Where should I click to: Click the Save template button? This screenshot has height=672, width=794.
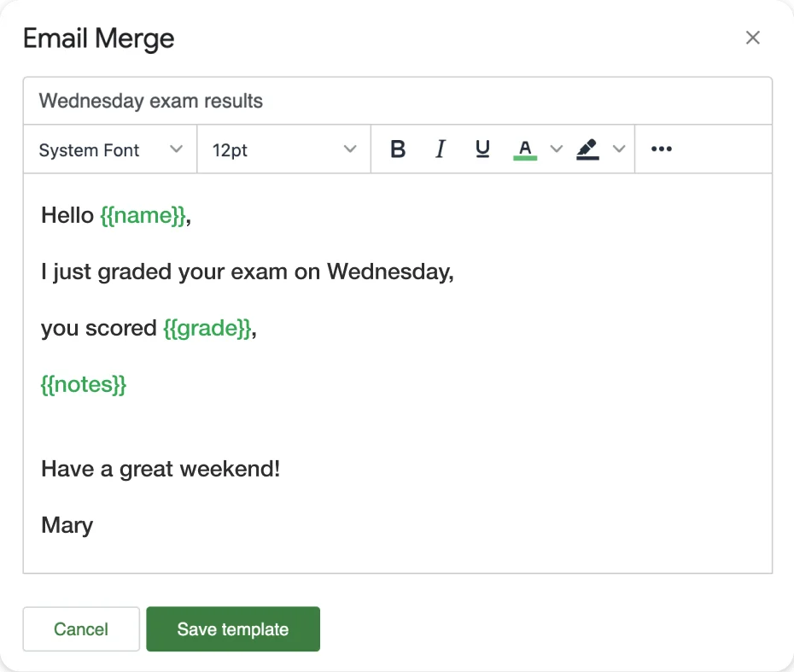coord(233,628)
